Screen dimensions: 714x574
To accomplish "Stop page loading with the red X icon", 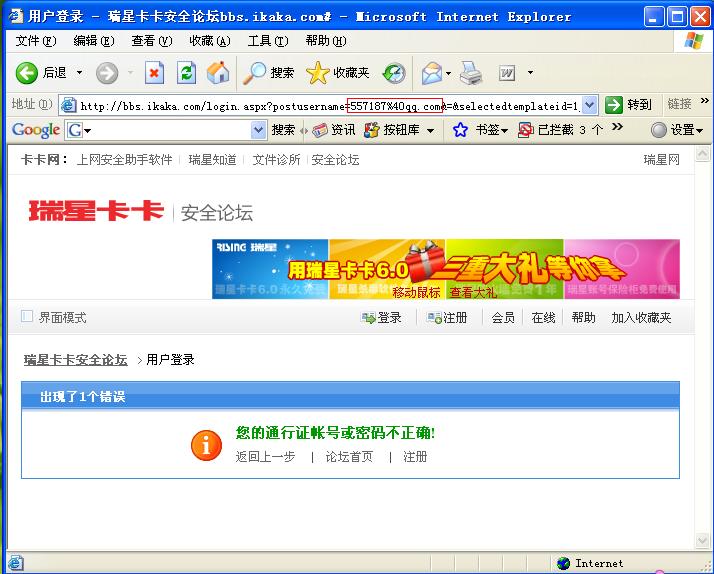I will 154,73.
